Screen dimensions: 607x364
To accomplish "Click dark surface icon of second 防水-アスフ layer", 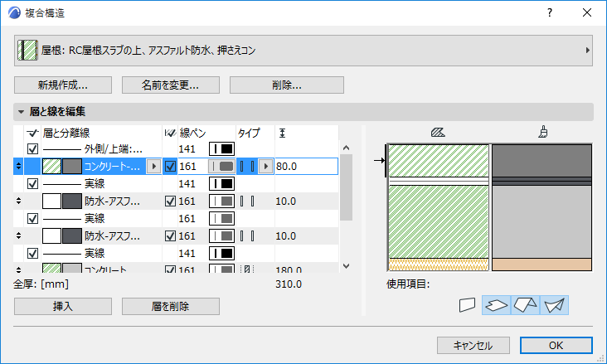I will 72,236.
